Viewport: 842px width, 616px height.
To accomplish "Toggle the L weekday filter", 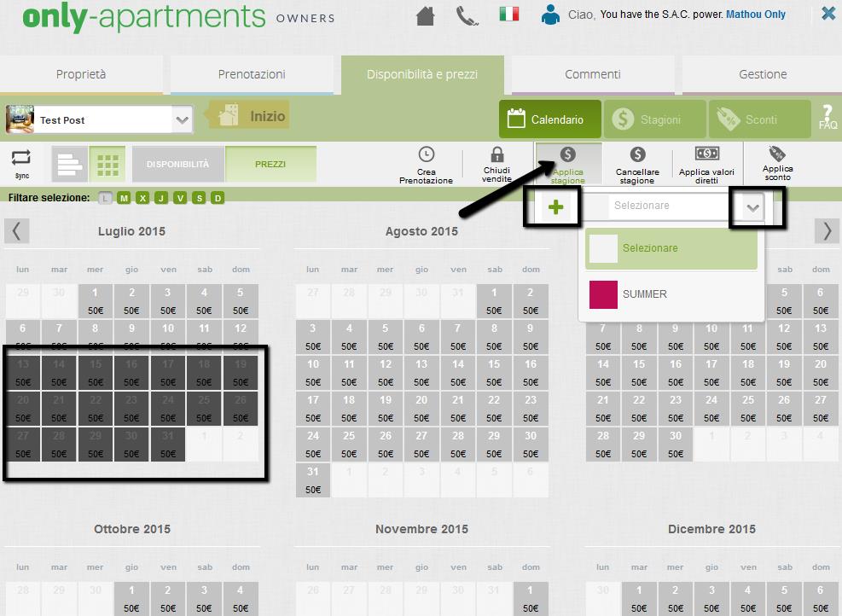I will point(105,199).
